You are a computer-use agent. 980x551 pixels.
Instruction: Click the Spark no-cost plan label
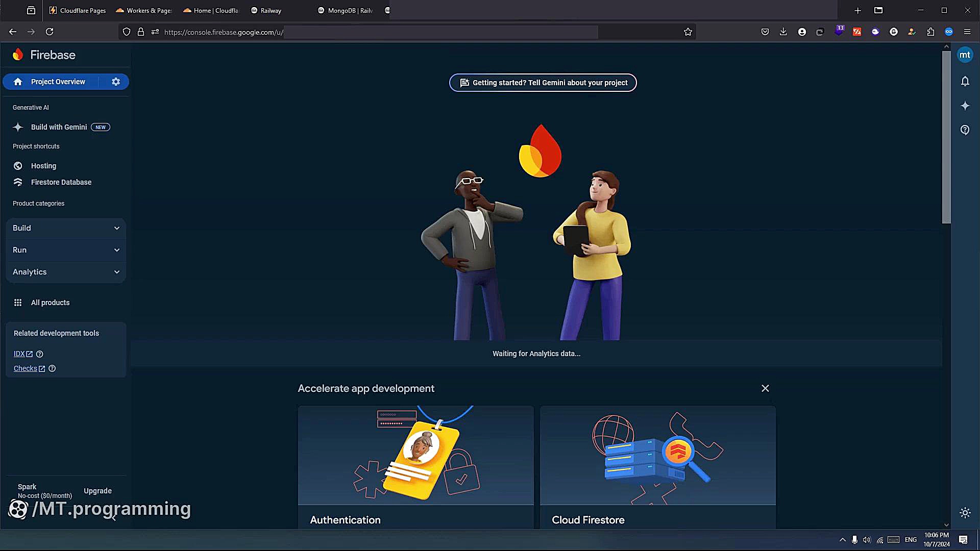click(x=45, y=491)
